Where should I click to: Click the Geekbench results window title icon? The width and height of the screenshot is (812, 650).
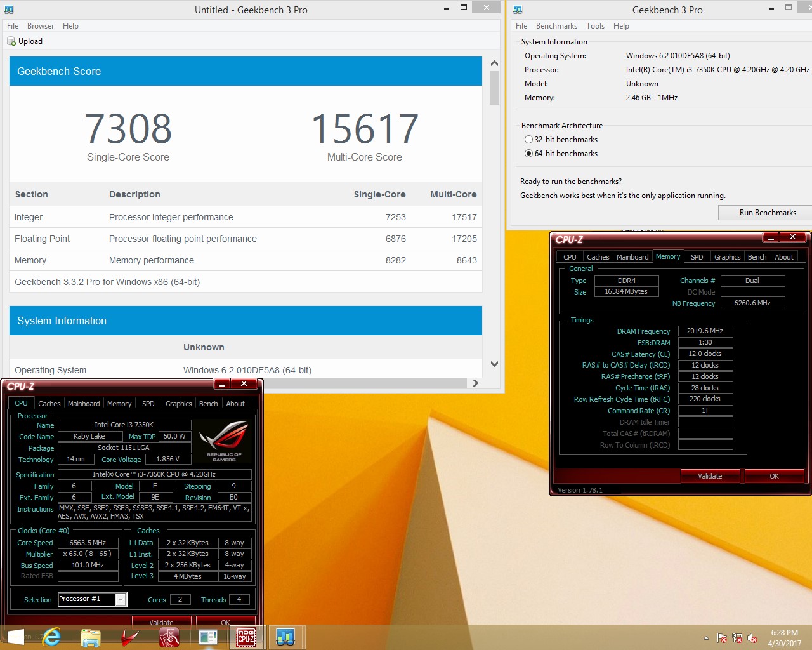(x=9, y=10)
